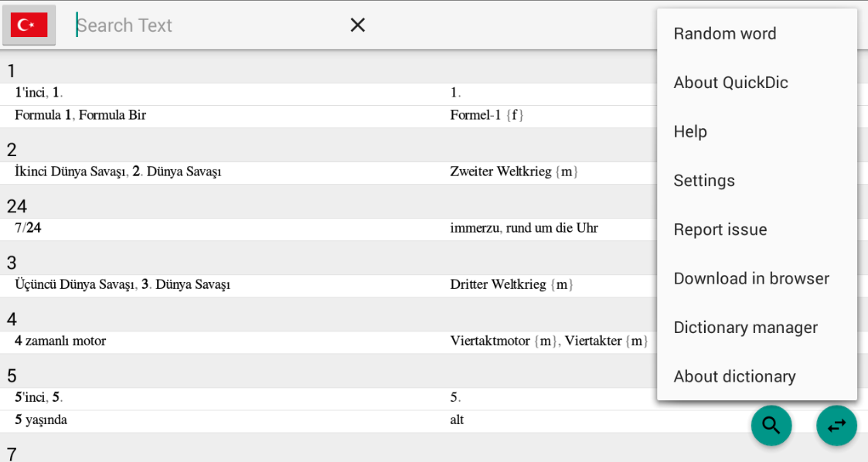Choose Report issue menu option
The height and width of the screenshot is (462, 868).
(757, 229)
